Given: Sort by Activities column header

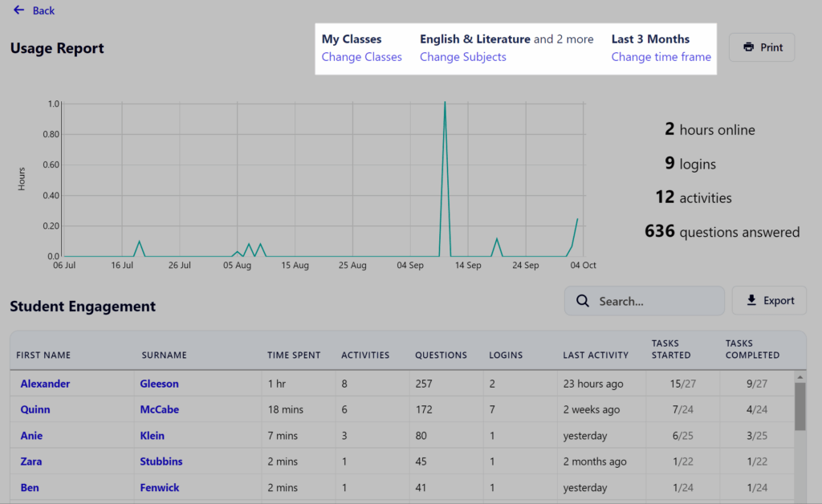Looking at the screenshot, I should (x=365, y=355).
